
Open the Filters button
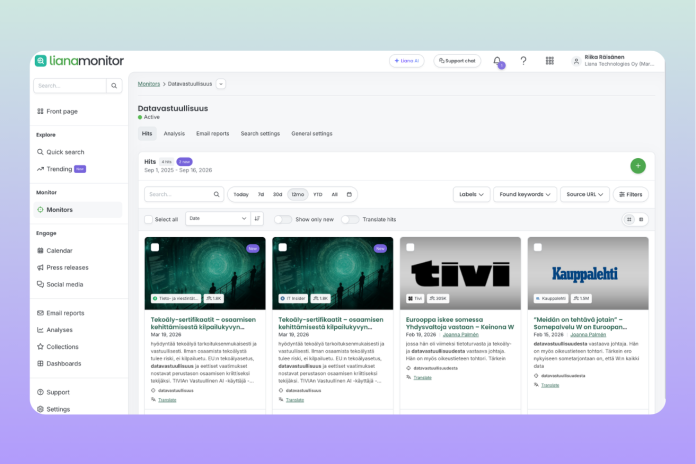631,194
